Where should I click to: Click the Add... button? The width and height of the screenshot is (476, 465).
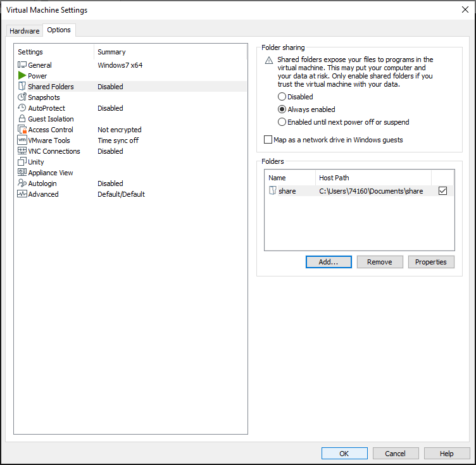(329, 262)
